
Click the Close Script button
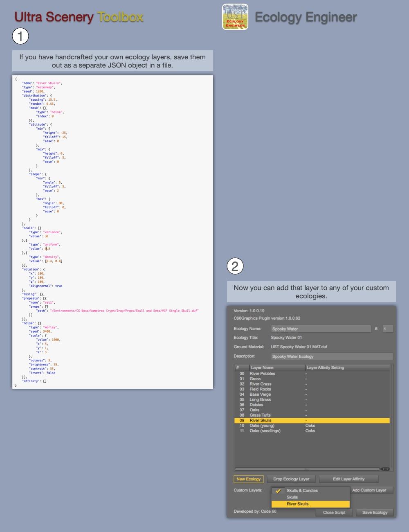pos(334,512)
